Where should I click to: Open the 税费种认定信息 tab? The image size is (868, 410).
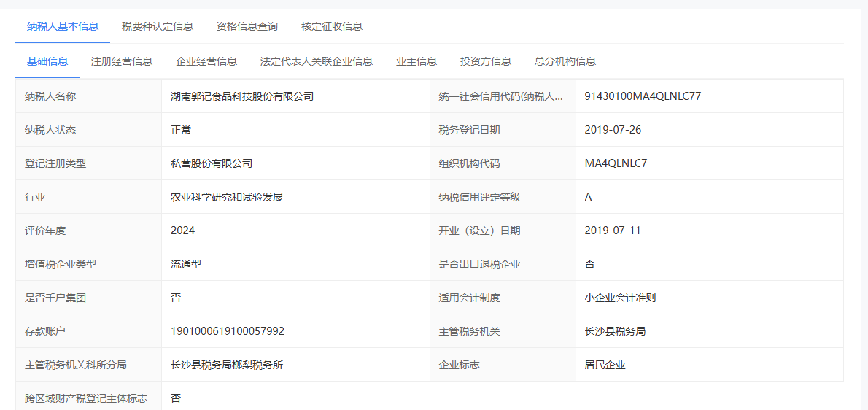click(x=158, y=26)
